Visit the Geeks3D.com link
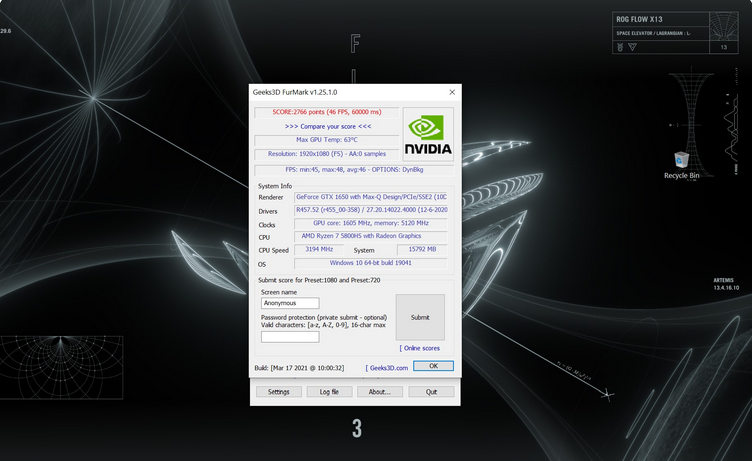Viewport: 752px width, 461px height. click(x=387, y=367)
